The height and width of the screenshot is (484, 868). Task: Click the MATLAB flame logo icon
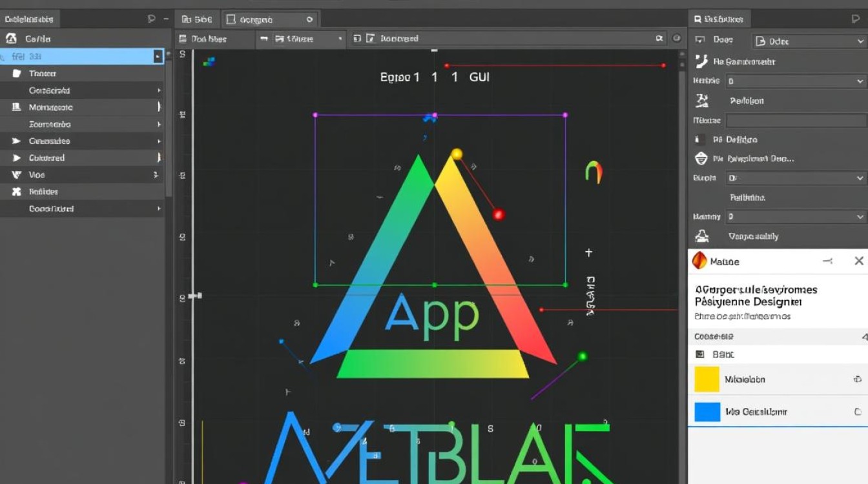click(699, 261)
